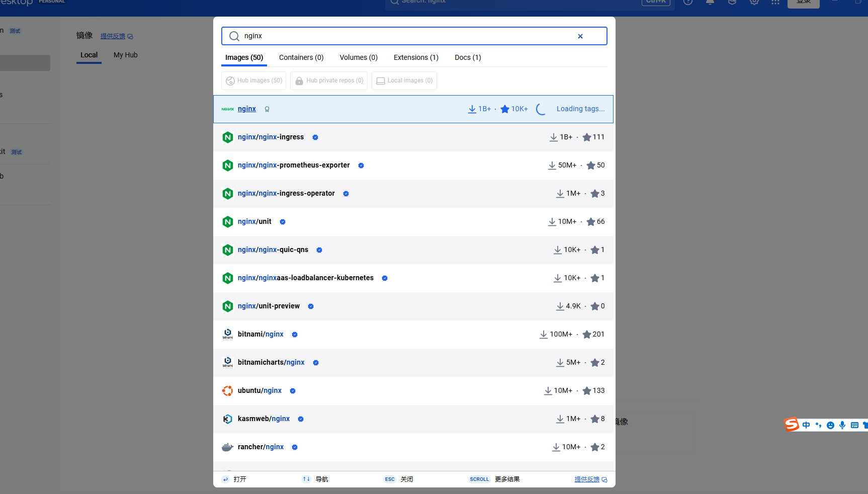Click verified badge next to nginx-quic-qns
The image size is (868, 494).
[319, 250]
